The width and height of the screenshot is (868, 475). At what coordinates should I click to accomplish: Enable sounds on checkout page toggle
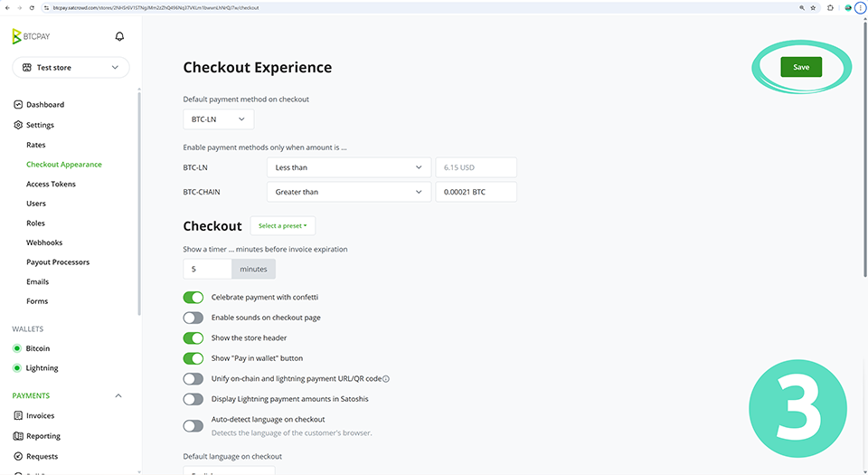(193, 318)
